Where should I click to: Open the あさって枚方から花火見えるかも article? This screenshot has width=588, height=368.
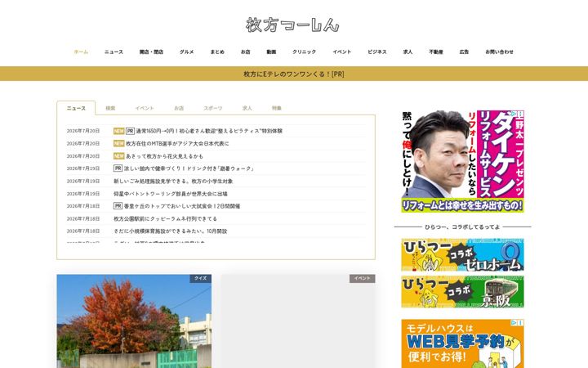(x=164, y=156)
